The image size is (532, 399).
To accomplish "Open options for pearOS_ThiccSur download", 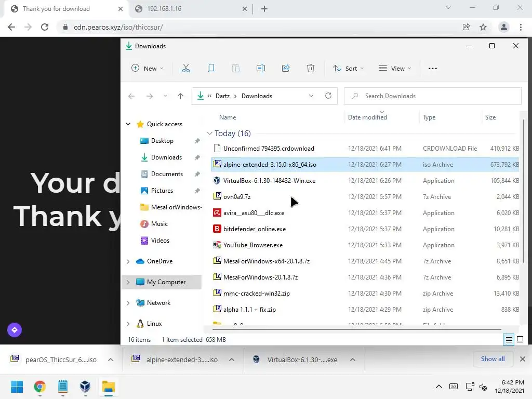I will pyautogui.click(x=111, y=360).
